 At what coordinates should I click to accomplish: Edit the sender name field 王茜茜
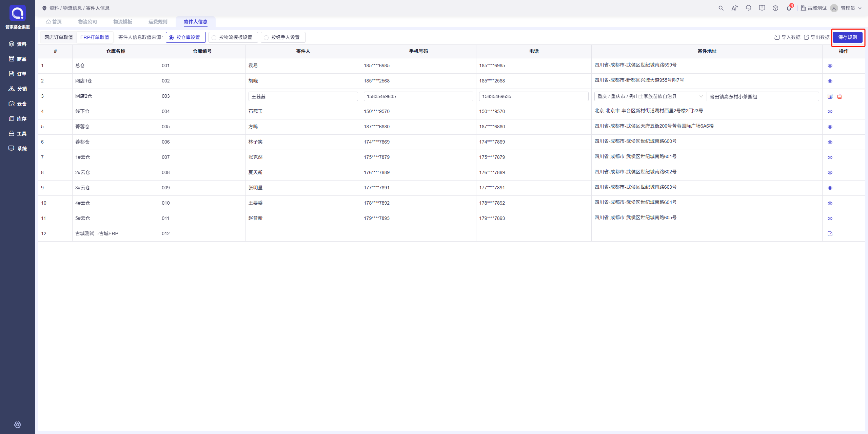point(303,96)
